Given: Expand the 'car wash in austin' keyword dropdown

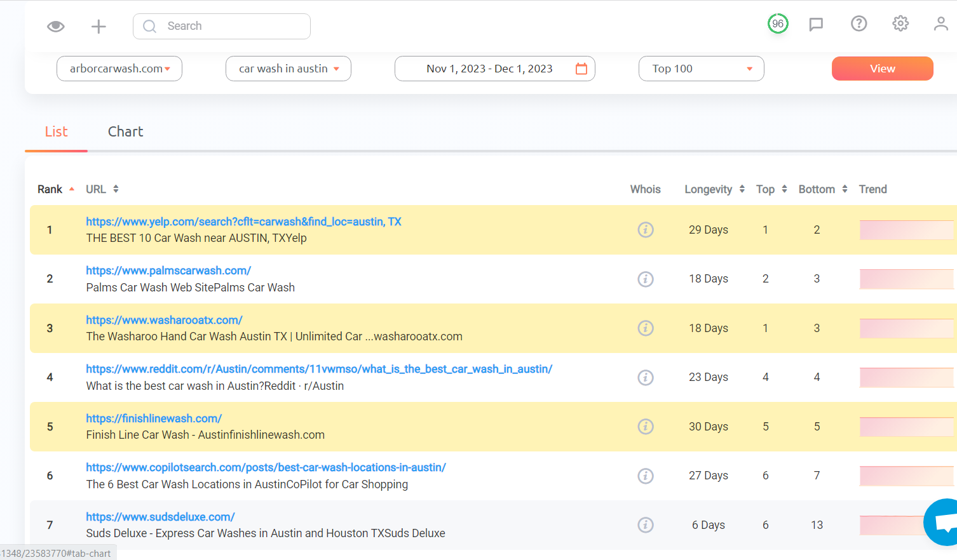Looking at the screenshot, I should 288,69.
